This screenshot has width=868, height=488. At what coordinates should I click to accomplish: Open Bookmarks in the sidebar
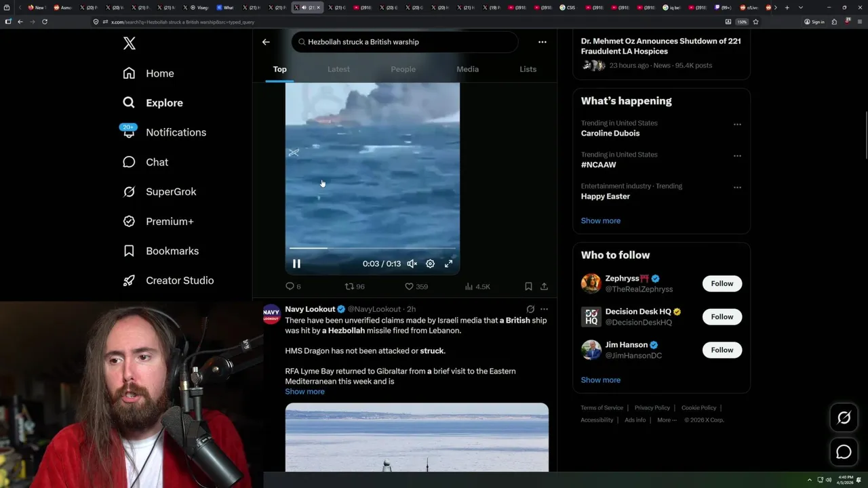pyautogui.click(x=161, y=251)
